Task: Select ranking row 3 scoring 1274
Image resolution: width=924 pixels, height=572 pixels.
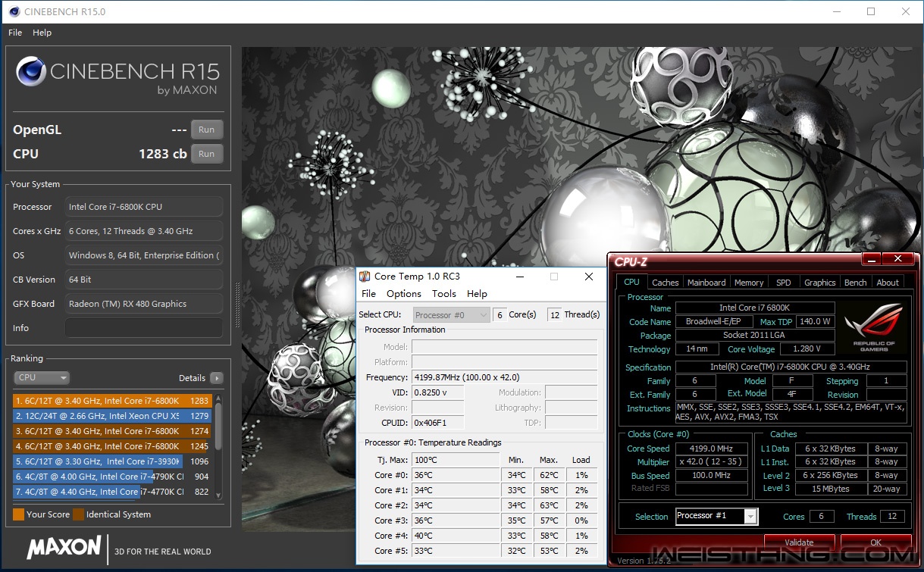Action: coord(113,431)
